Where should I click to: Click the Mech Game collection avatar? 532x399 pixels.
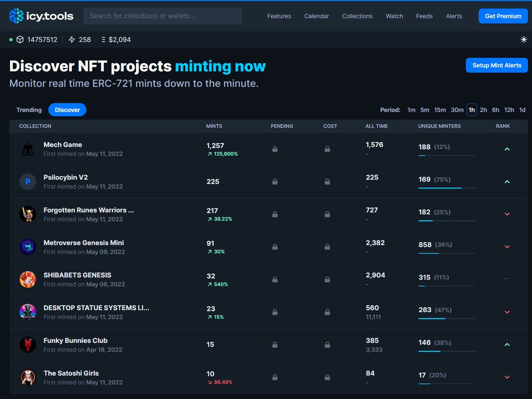pyautogui.click(x=27, y=149)
